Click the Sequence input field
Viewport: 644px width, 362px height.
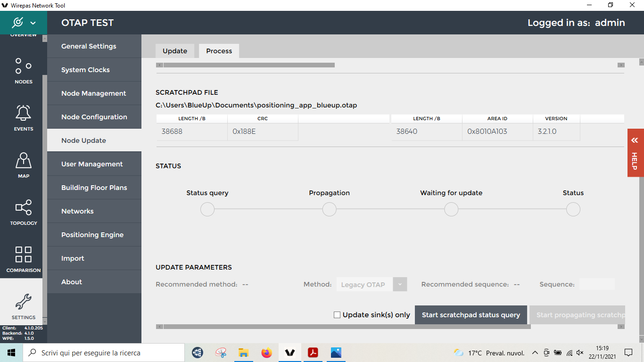pos(596,284)
